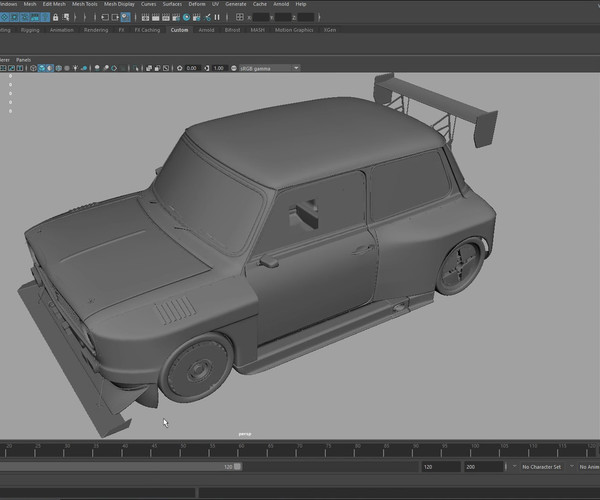Switch to the Rigging shelf tab
The height and width of the screenshot is (500, 600).
coord(30,30)
